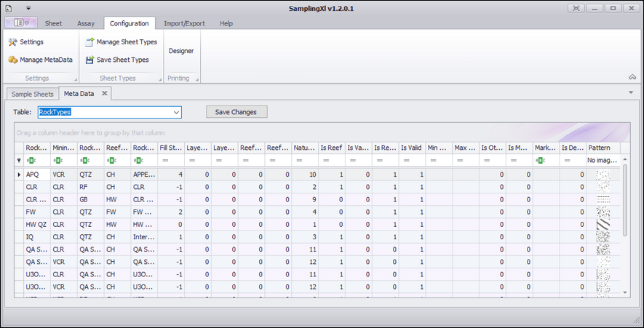The width and height of the screenshot is (644, 328).
Task: Click the window resize grip at corner
Action: [x=635, y=319]
